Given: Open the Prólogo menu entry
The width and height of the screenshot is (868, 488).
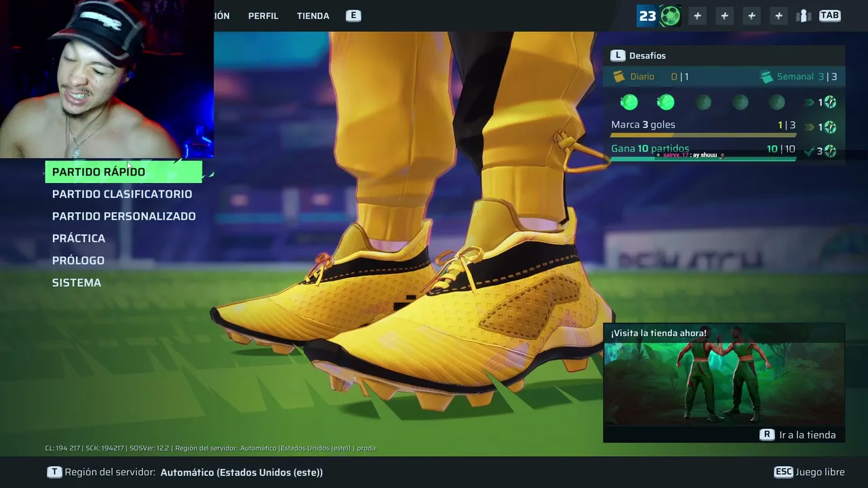Looking at the screenshot, I should tap(78, 260).
